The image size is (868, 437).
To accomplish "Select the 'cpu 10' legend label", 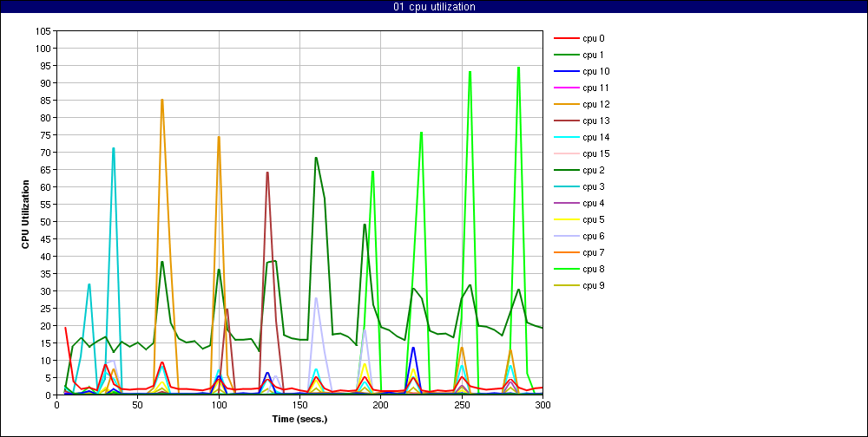I will click(x=595, y=71).
